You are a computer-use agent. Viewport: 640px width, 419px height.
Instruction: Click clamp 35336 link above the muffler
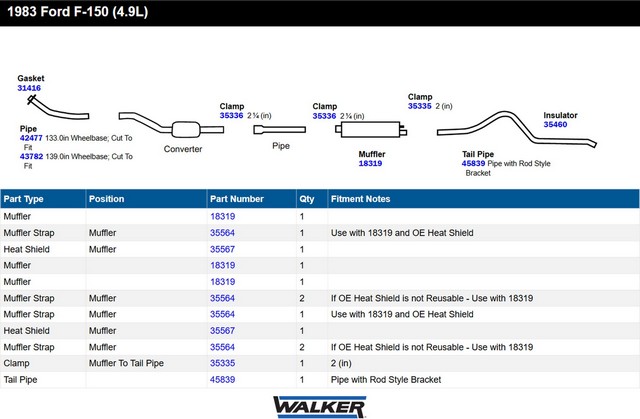324,116
